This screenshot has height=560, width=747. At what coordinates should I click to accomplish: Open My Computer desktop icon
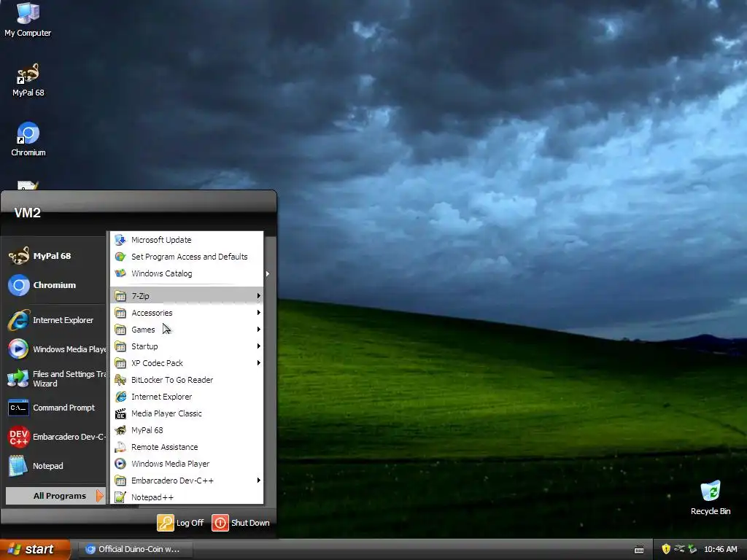(x=28, y=20)
